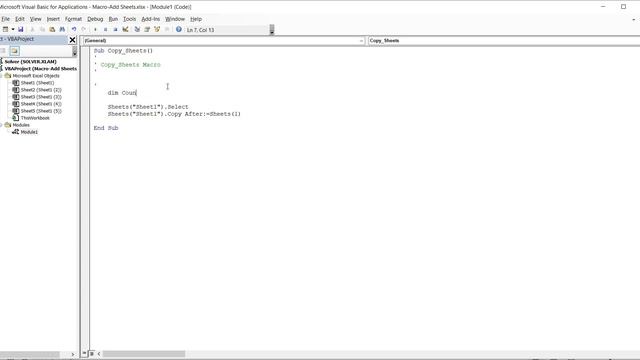Click View Object icon in Project panel
This screenshot has height=360, width=640.
[x=3, y=51]
